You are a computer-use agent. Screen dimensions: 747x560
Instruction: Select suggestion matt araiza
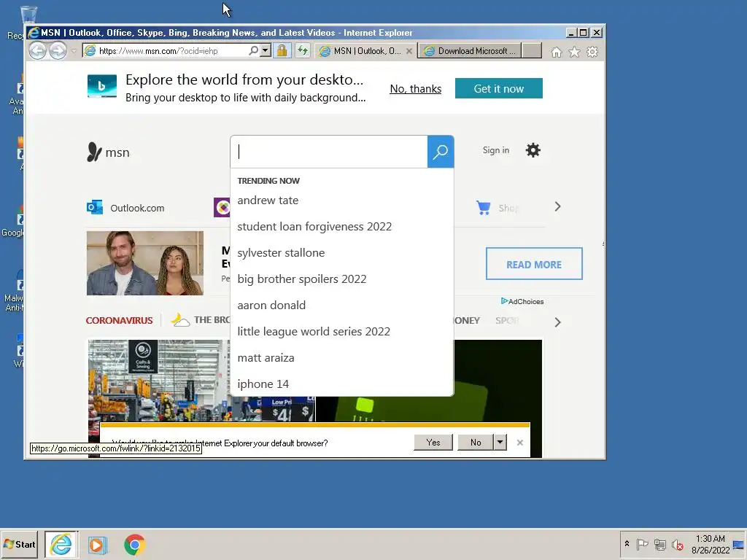coord(266,357)
